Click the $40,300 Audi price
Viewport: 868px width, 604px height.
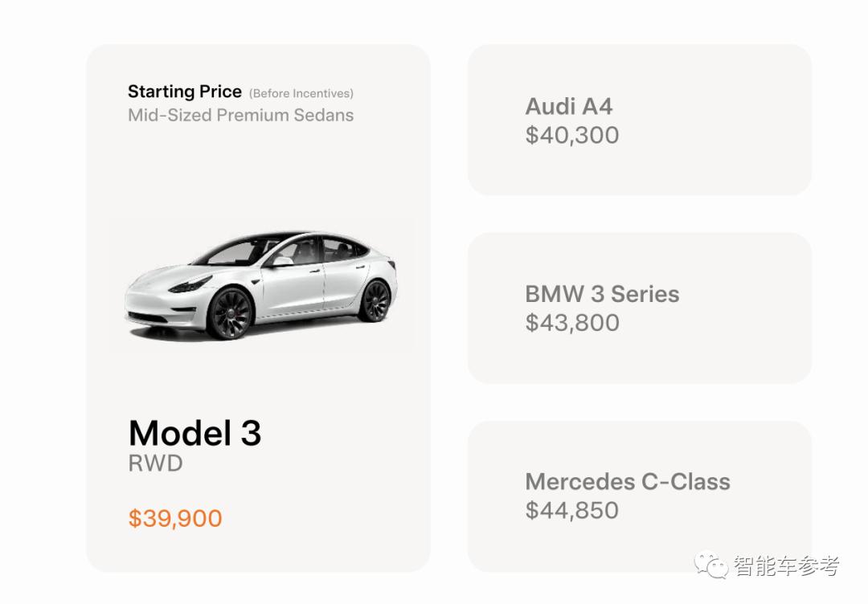pyautogui.click(x=571, y=135)
